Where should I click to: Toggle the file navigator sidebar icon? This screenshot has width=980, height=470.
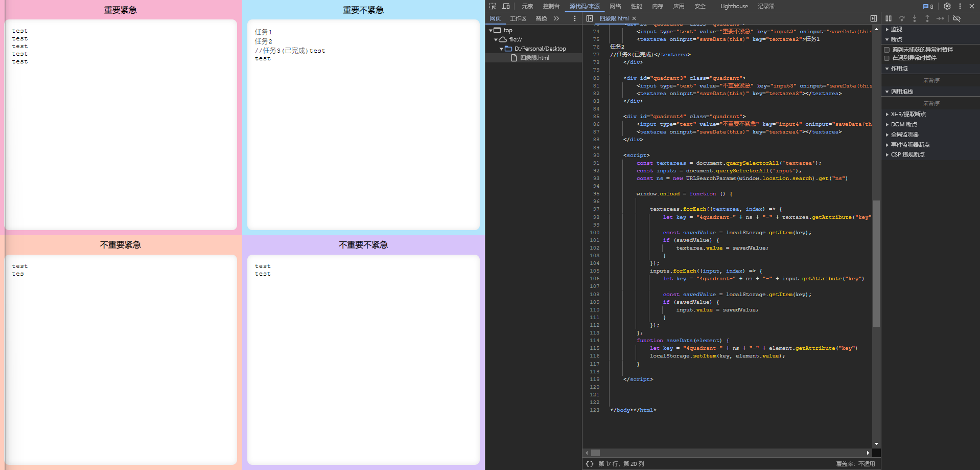click(x=590, y=18)
